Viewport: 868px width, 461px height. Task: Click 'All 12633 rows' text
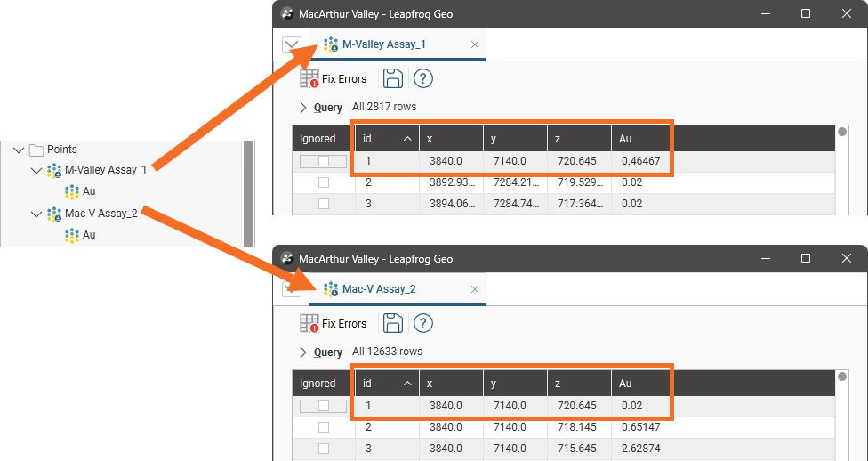coord(387,352)
